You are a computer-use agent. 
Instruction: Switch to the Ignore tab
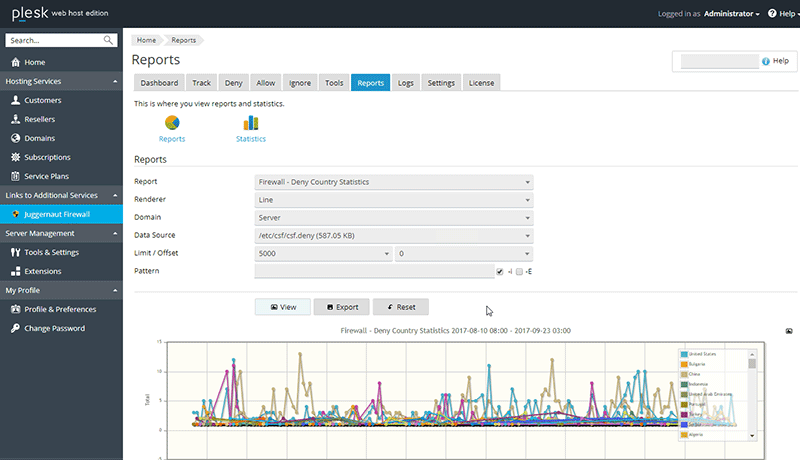300,83
